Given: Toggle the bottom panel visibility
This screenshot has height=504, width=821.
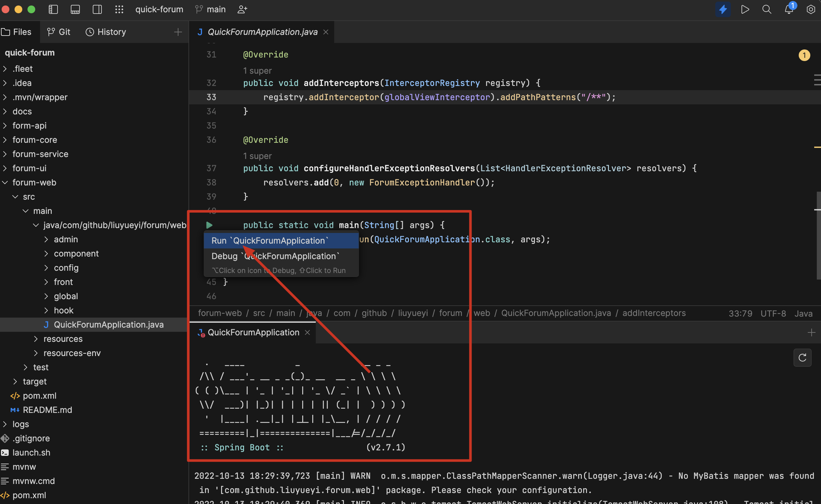Looking at the screenshot, I should tap(75, 9).
